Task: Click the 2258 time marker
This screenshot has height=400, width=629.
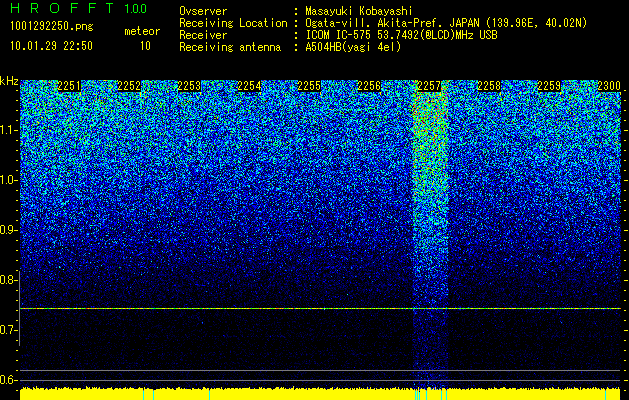Action: [x=489, y=86]
